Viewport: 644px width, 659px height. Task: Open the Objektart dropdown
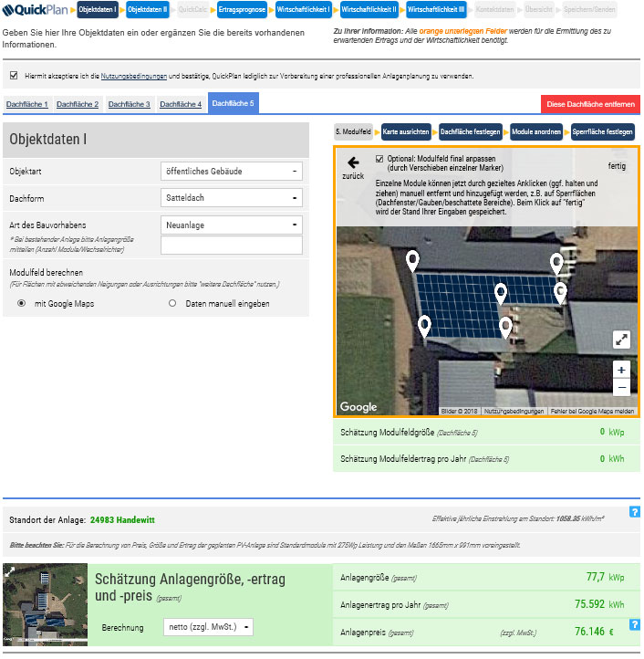point(231,171)
